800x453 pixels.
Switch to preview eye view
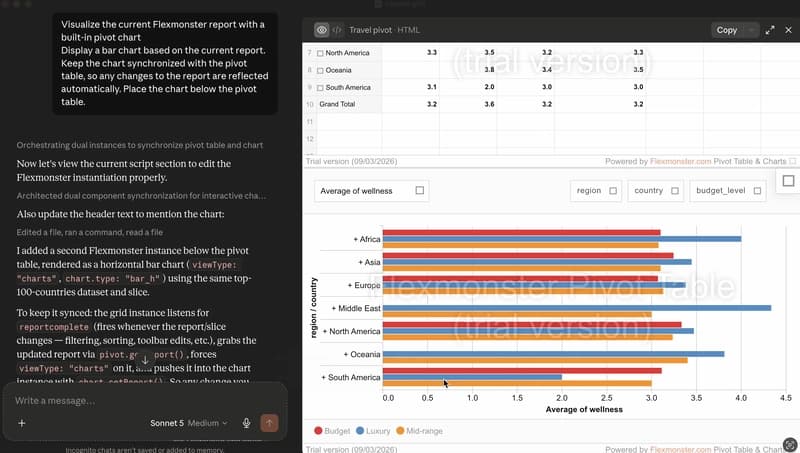pyautogui.click(x=321, y=30)
